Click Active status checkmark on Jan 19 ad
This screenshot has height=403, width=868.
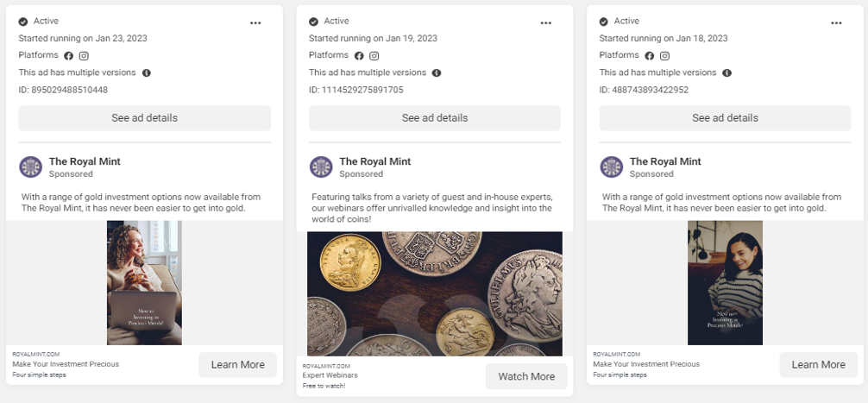pyautogui.click(x=313, y=22)
